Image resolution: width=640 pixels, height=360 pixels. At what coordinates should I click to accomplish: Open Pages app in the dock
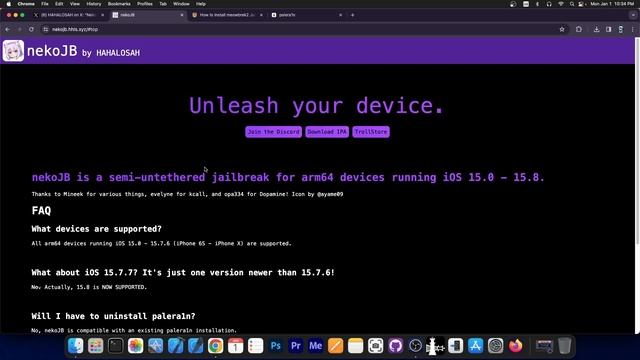pyautogui.click(x=336, y=346)
